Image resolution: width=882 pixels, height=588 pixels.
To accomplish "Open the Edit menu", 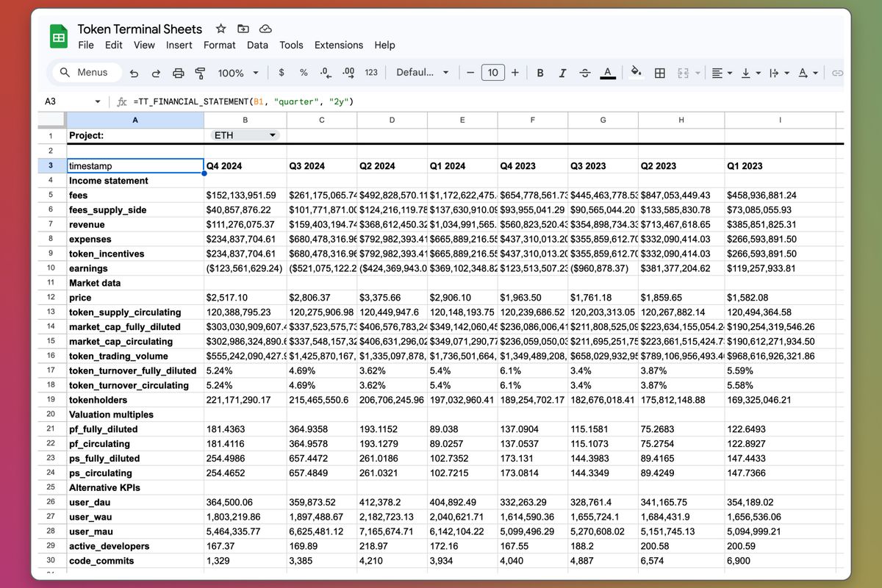I will pyautogui.click(x=114, y=45).
